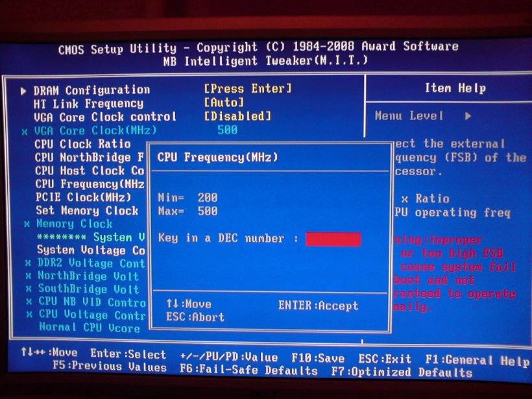Click ENTER:Accept in the dialog
This screenshot has height=399, width=532.
click(x=319, y=306)
